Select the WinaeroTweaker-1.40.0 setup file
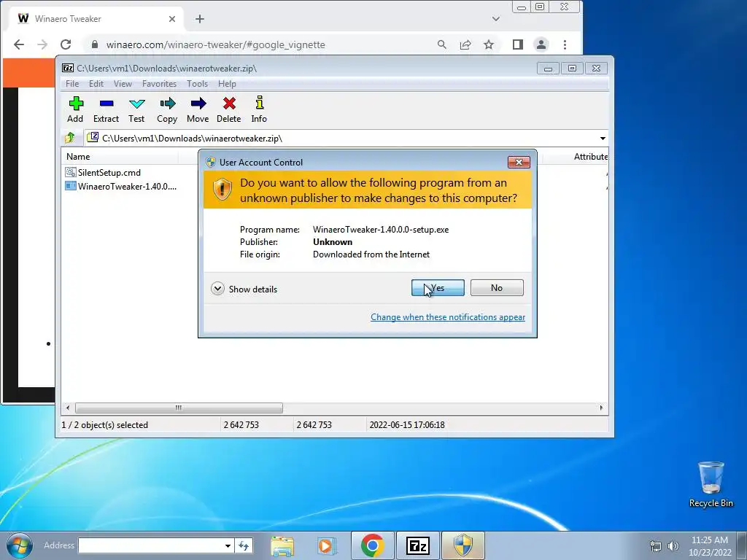 121,186
